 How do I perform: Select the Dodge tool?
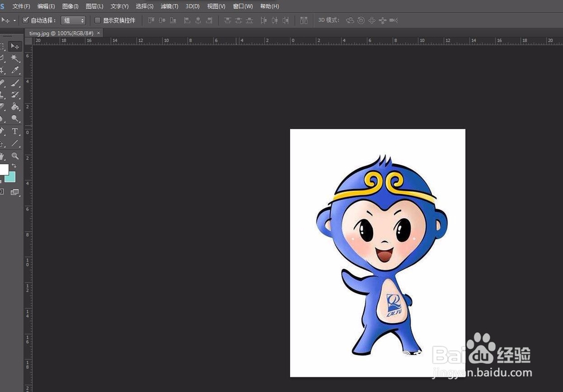[15, 118]
